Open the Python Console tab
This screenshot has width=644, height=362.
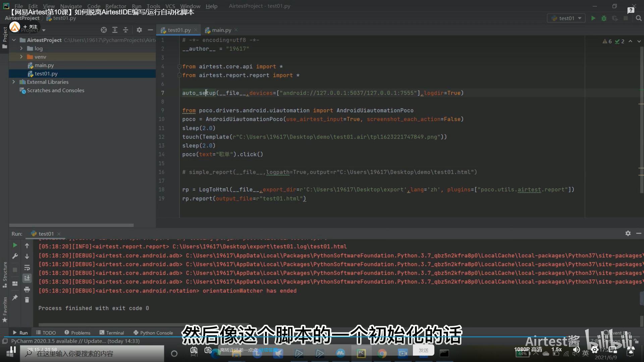coord(153,333)
